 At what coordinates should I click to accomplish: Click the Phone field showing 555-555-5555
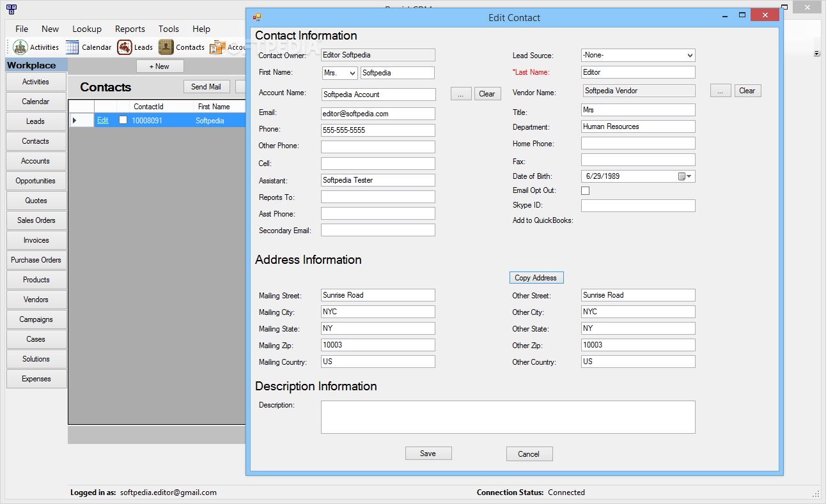coord(378,130)
